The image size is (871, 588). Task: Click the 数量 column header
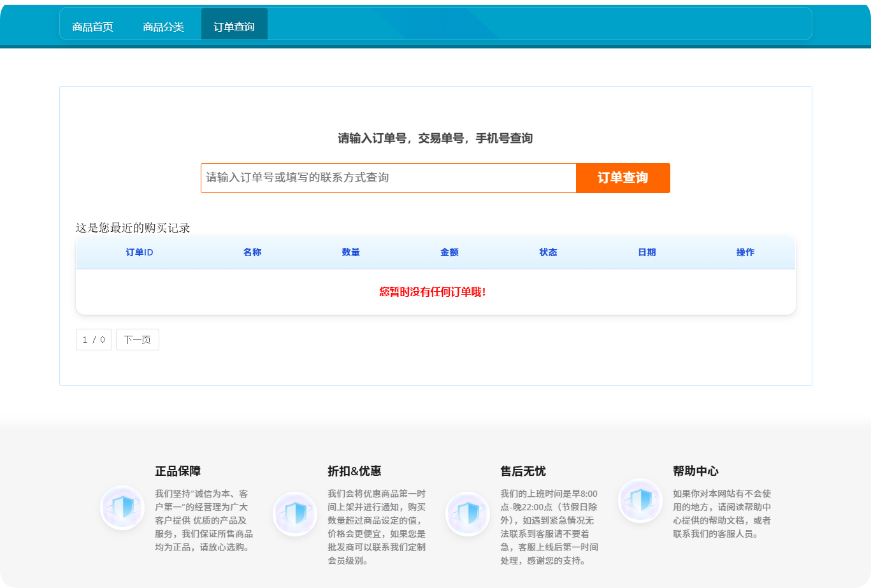point(351,252)
